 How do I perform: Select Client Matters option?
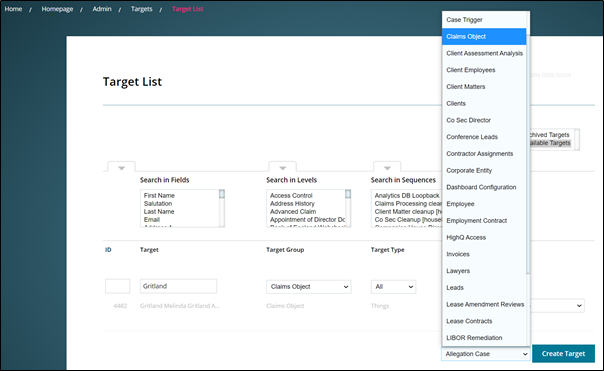[484, 87]
